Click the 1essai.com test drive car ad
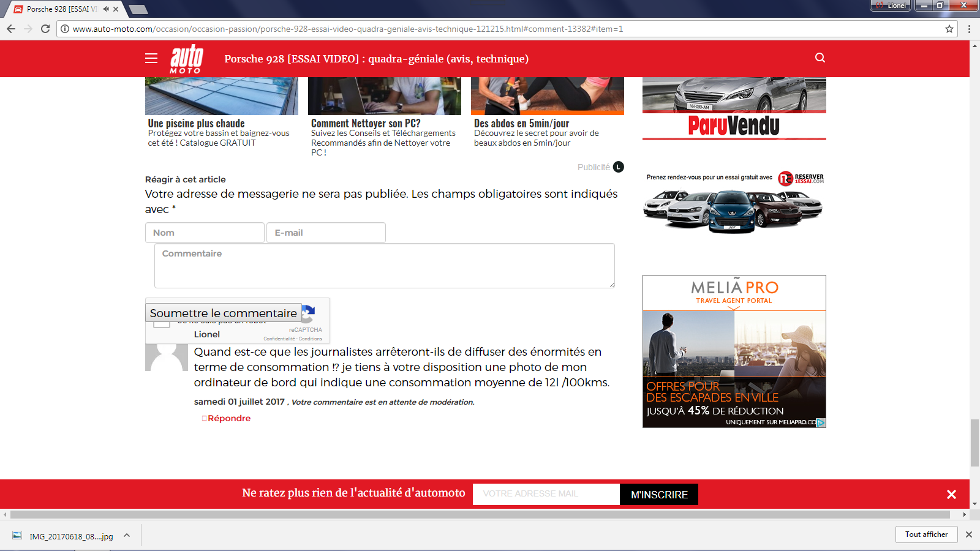This screenshot has width=980, height=551. click(x=734, y=203)
